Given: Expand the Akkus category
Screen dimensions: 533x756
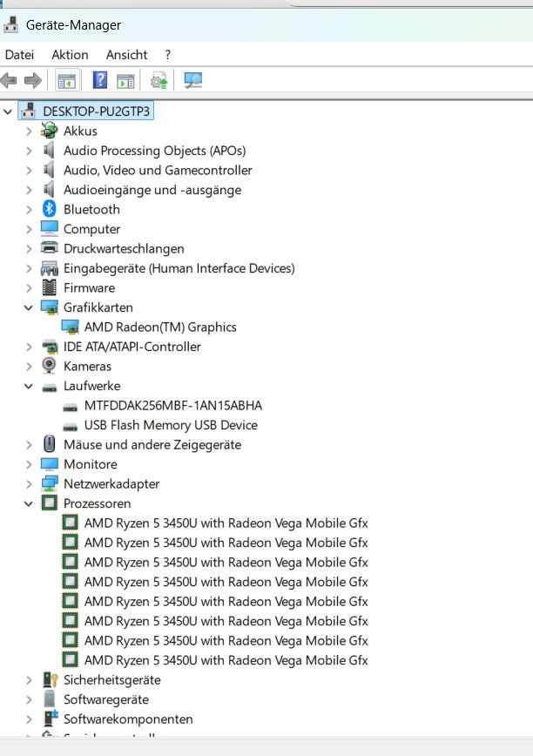Looking at the screenshot, I should pos(29,131).
